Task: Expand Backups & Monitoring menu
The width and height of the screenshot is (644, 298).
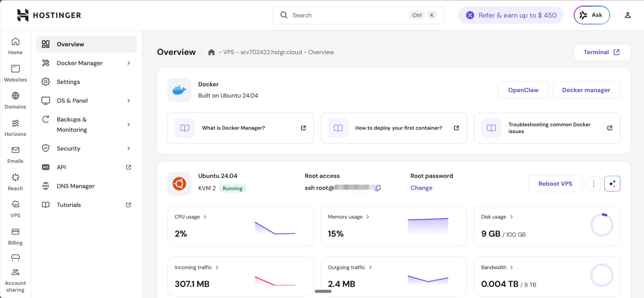Action: [128, 124]
